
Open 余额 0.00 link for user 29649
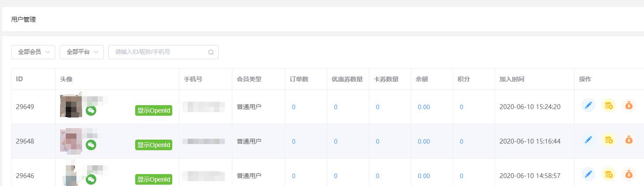coord(424,107)
